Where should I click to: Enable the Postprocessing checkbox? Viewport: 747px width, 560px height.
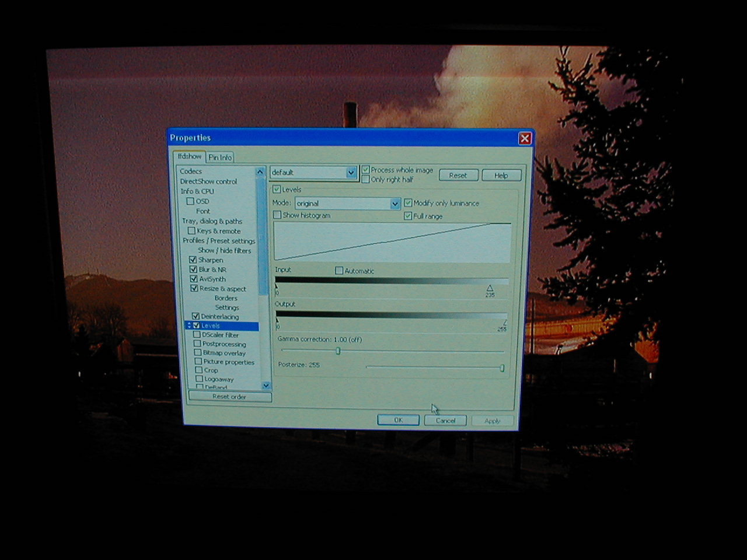(x=197, y=344)
